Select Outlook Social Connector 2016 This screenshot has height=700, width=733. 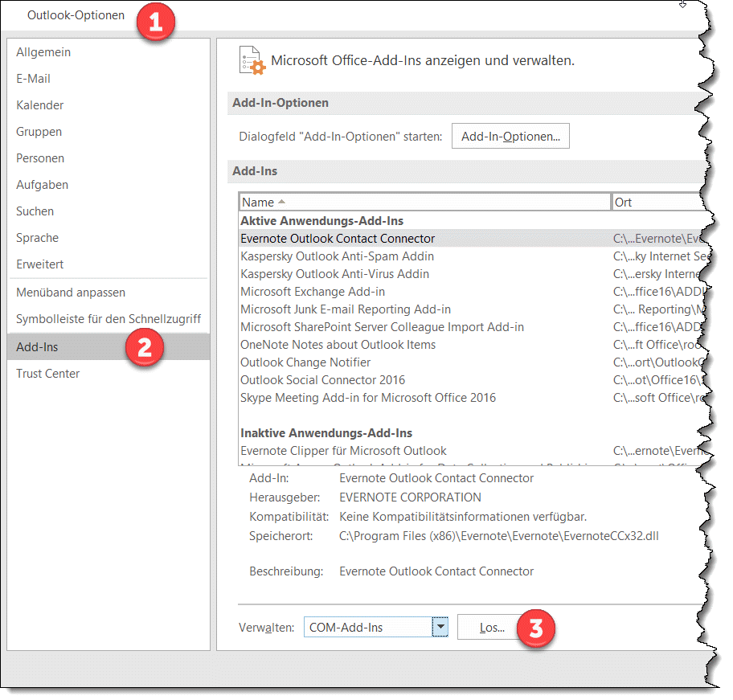pos(472,380)
